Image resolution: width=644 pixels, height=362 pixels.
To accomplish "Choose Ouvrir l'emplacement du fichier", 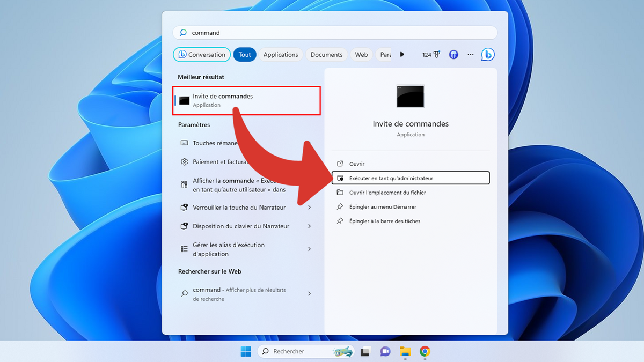I will tap(411, 193).
